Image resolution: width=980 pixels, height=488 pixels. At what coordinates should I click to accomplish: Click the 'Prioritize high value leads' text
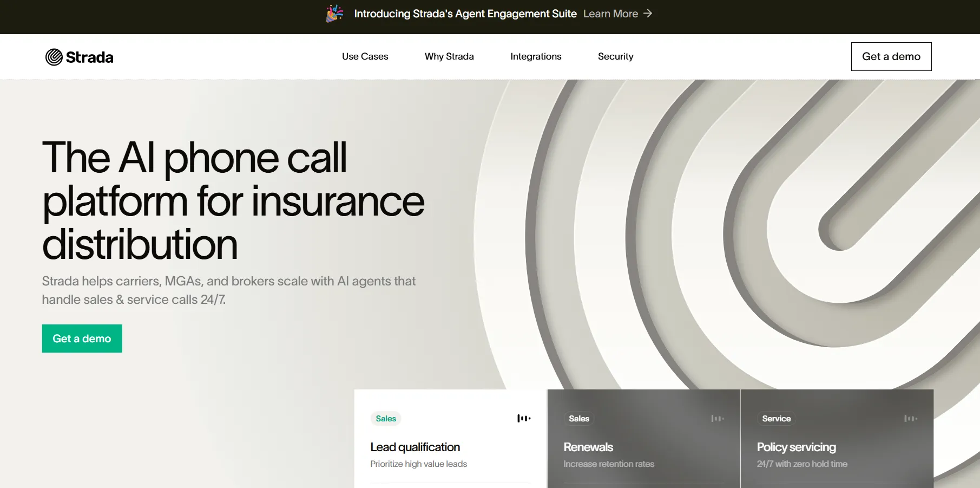point(419,464)
